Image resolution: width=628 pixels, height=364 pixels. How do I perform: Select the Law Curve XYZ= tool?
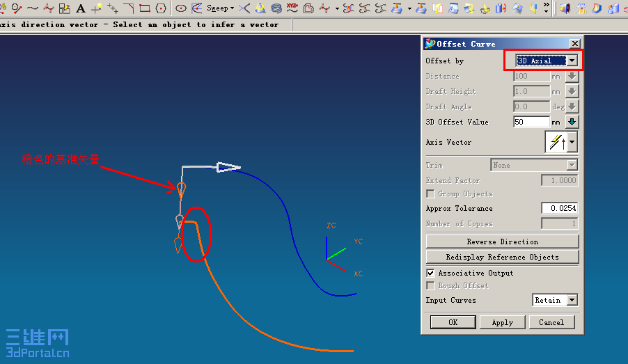(x=292, y=8)
